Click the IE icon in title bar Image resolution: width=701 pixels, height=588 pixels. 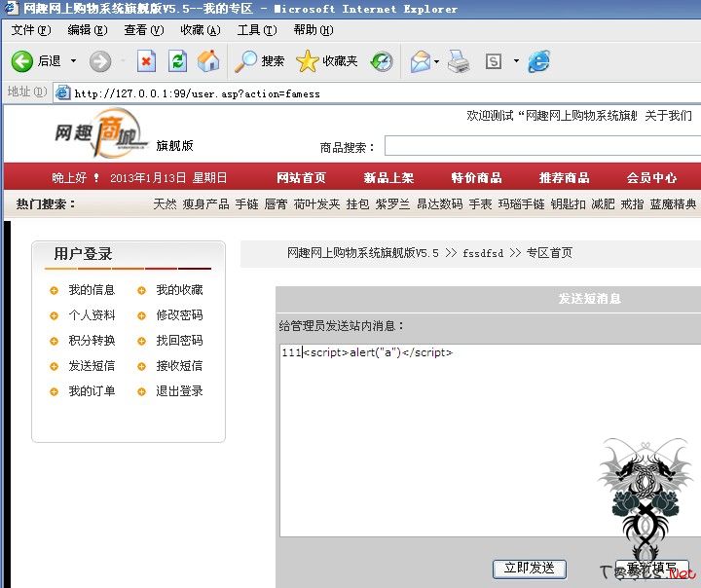tap(11, 8)
